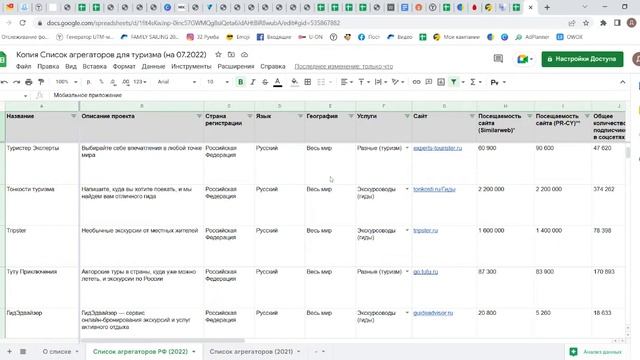
Task: Toggle strikethrough formatting
Action: [x=265, y=82]
